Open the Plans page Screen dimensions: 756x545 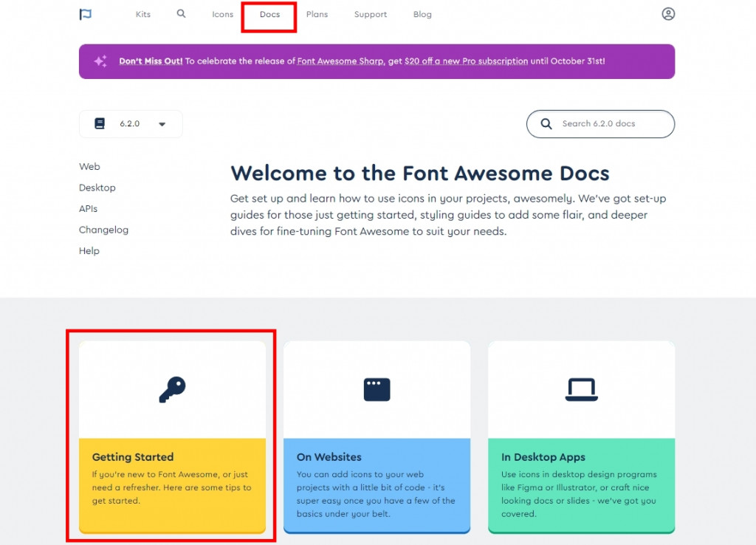click(317, 15)
